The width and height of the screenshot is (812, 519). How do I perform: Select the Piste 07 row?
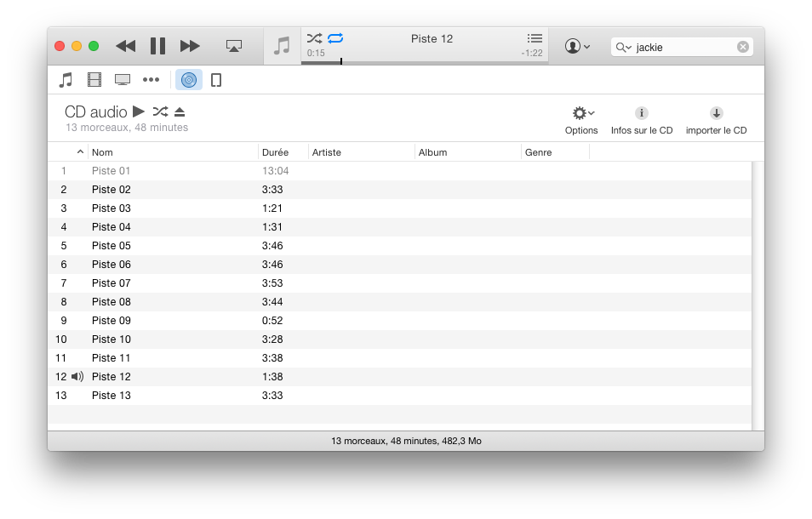pos(399,283)
